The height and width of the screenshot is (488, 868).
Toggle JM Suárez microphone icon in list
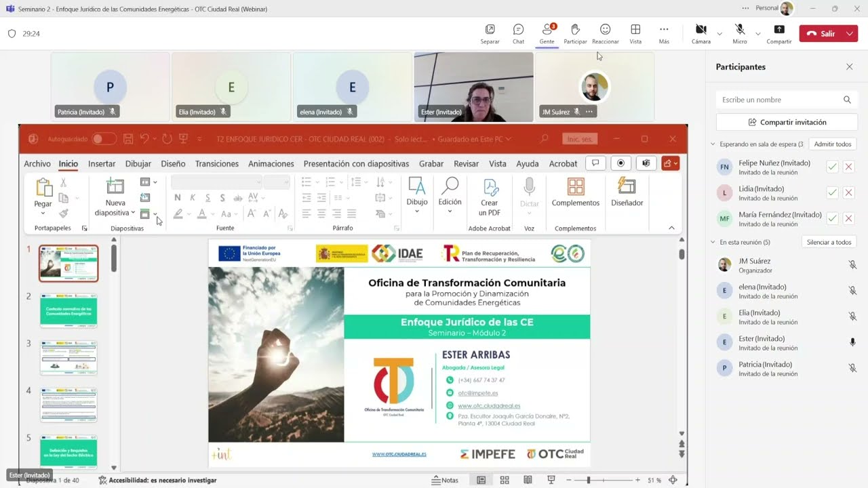coord(852,265)
